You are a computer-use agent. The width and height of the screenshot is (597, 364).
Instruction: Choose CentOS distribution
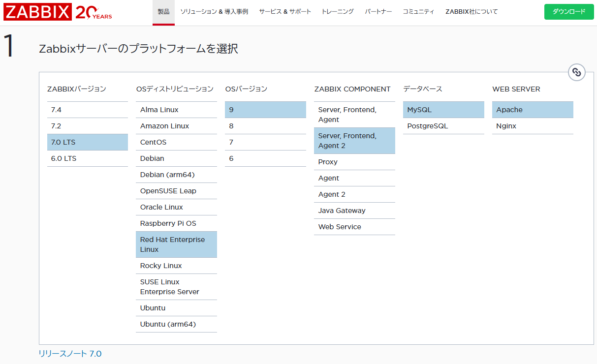(x=177, y=142)
